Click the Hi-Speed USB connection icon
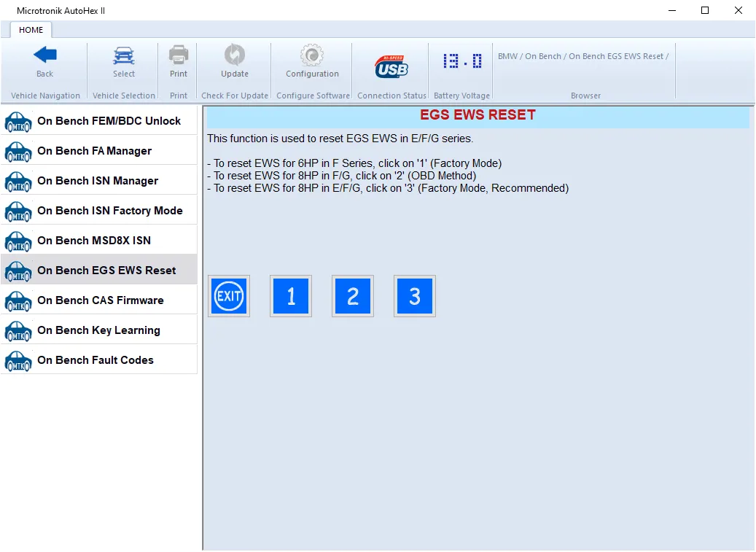This screenshot has width=756, height=552. point(391,66)
